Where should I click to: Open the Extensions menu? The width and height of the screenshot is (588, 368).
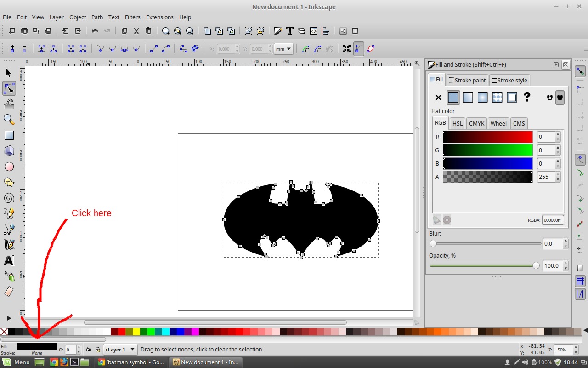159,17
